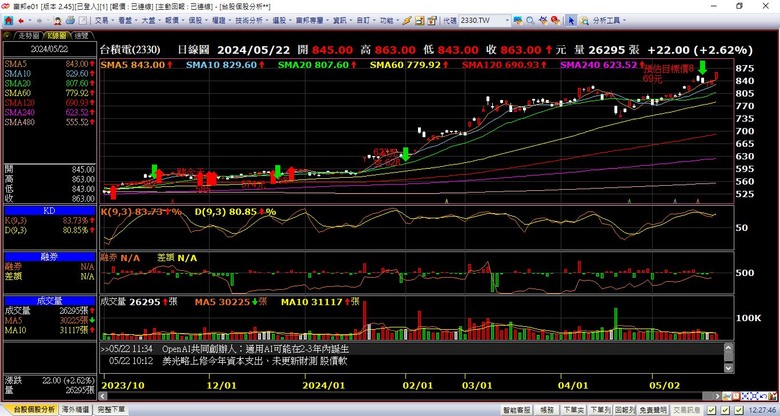Click the icon right of magnifier
780x416 pixels.
pyautogui.click(x=543, y=20)
